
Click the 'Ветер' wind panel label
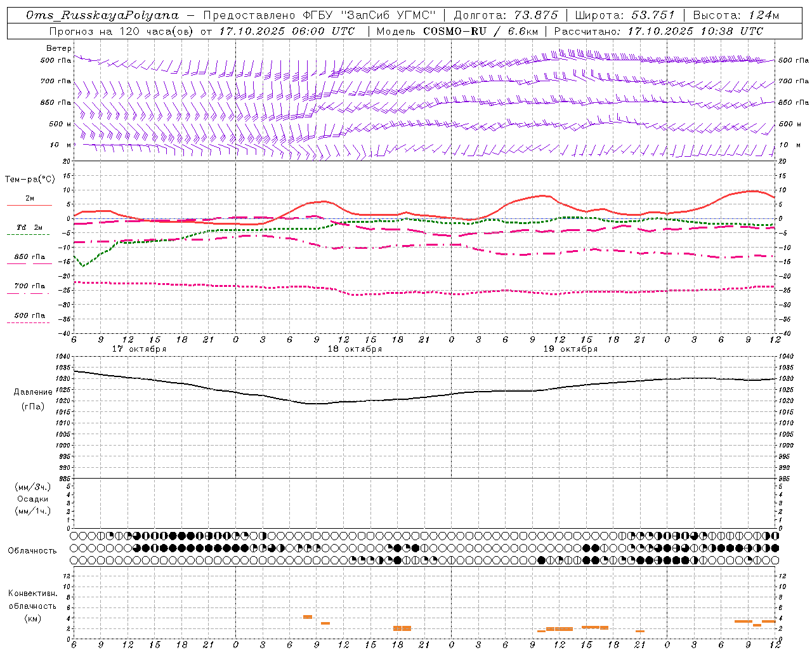59,48
